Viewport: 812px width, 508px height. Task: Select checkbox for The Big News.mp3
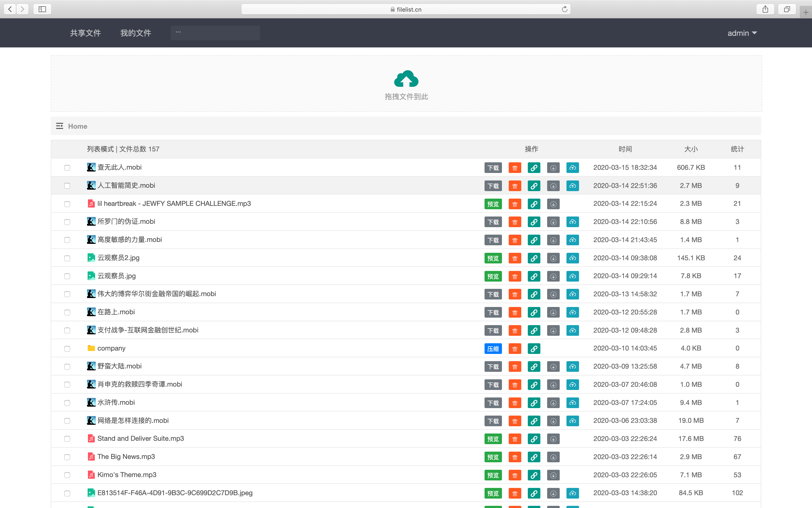pyautogui.click(x=67, y=457)
